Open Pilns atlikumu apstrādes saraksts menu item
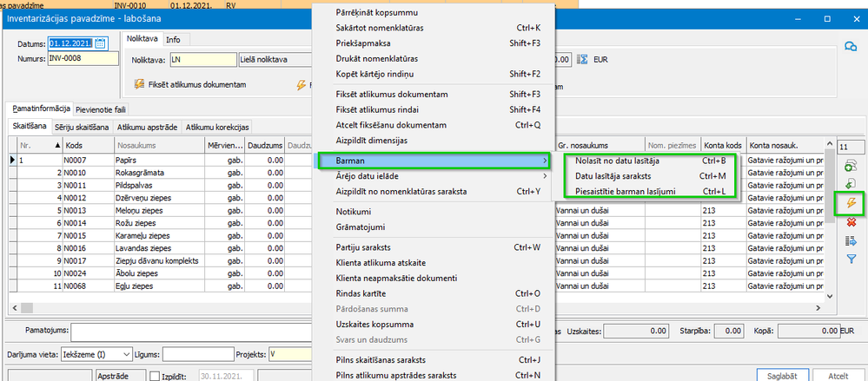 [x=433, y=376]
